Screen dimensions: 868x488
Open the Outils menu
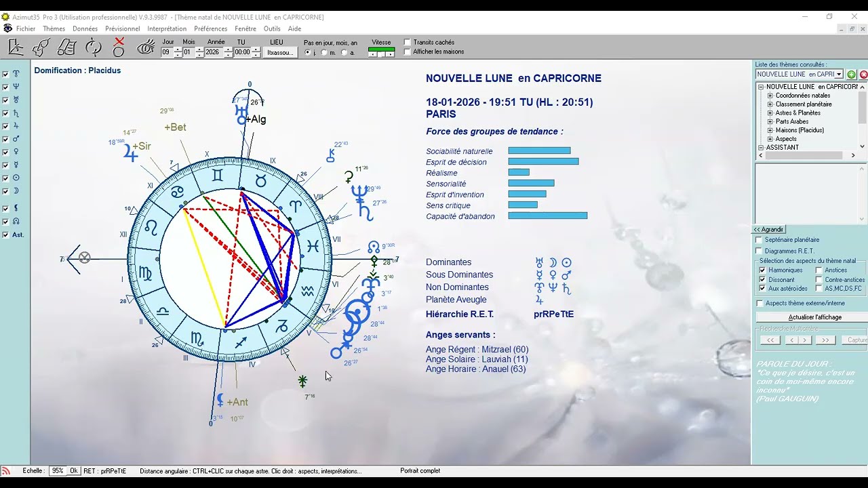[x=272, y=28]
